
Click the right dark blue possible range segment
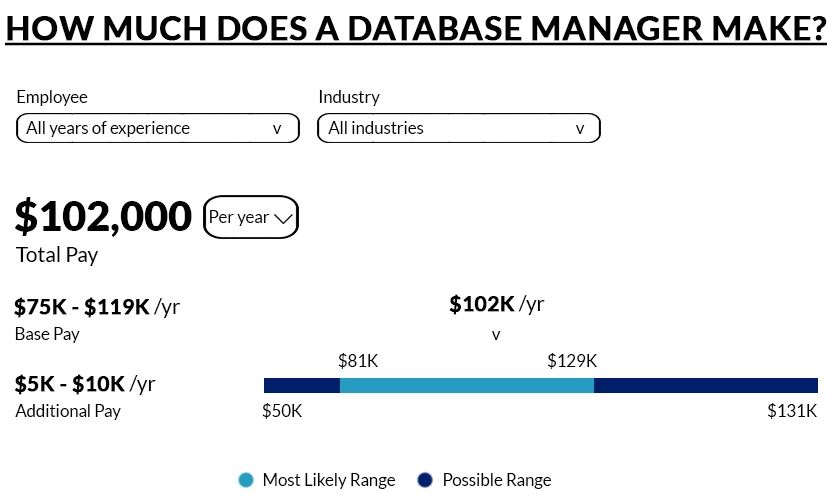[706, 385]
